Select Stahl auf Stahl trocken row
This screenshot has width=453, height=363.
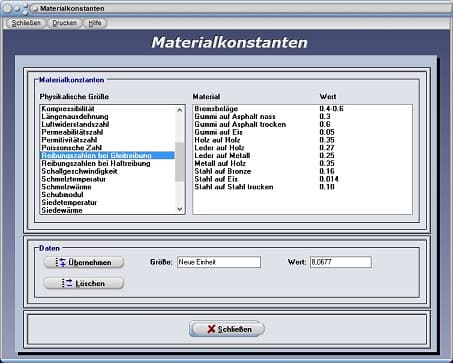point(303,187)
